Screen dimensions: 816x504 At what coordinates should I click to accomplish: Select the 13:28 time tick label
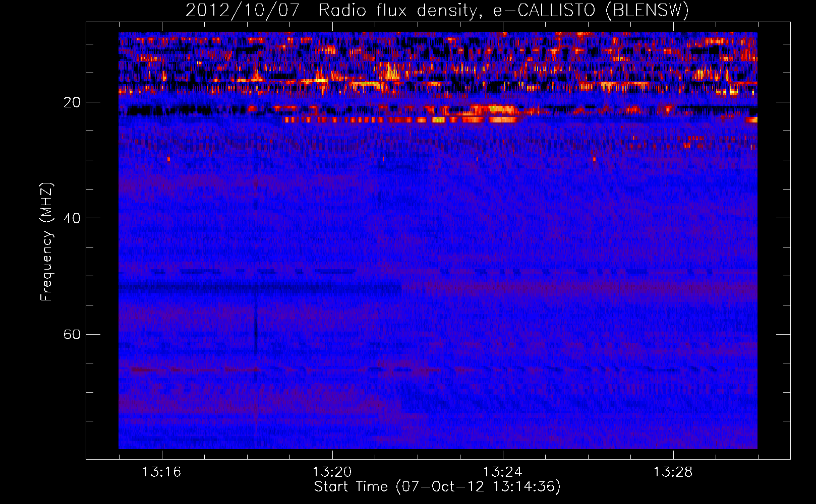coord(673,472)
